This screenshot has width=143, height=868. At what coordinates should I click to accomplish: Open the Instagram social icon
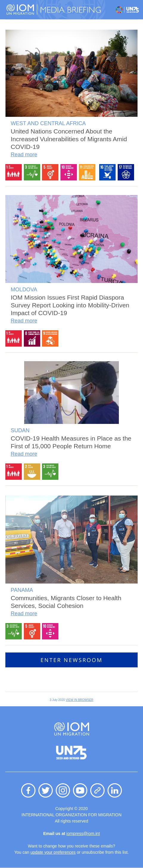[x=63, y=790]
